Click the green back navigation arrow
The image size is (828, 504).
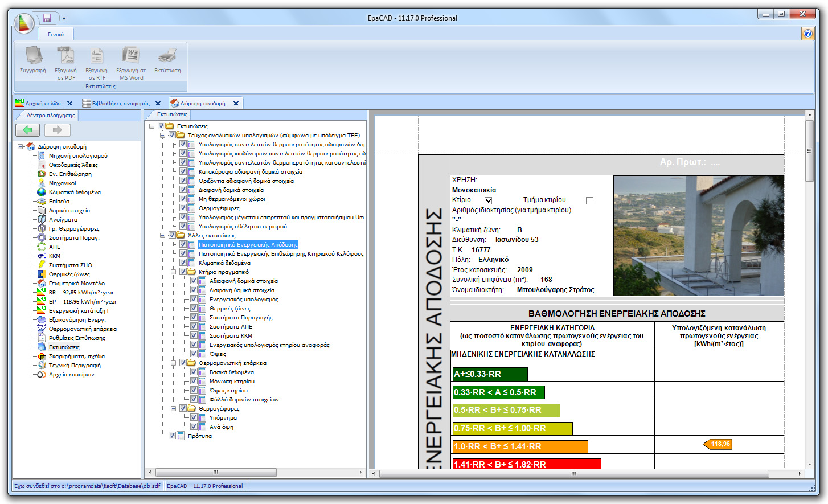[27, 130]
